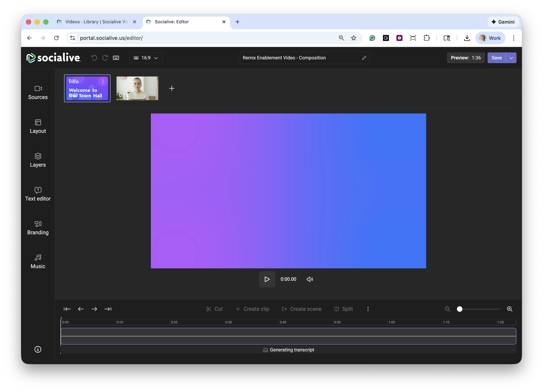543x392 pixels.
Task: Open the Sources panel
Action: tap(38, 92)
